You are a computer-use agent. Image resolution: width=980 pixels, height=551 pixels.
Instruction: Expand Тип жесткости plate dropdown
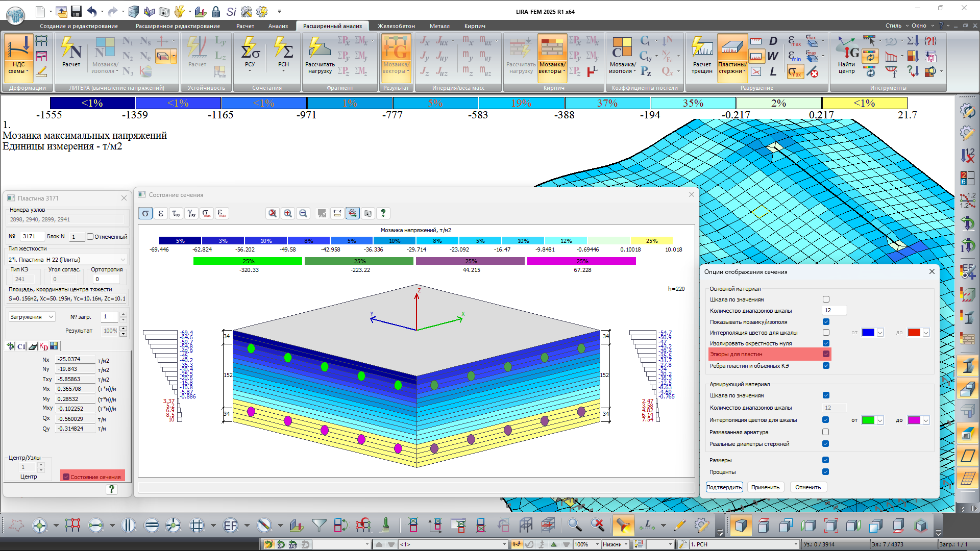point(122,260)
